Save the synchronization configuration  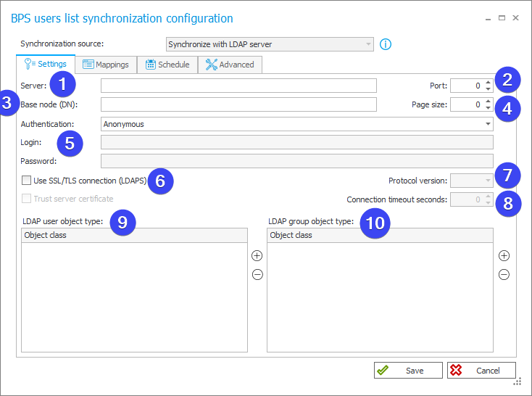click(408, 370)
